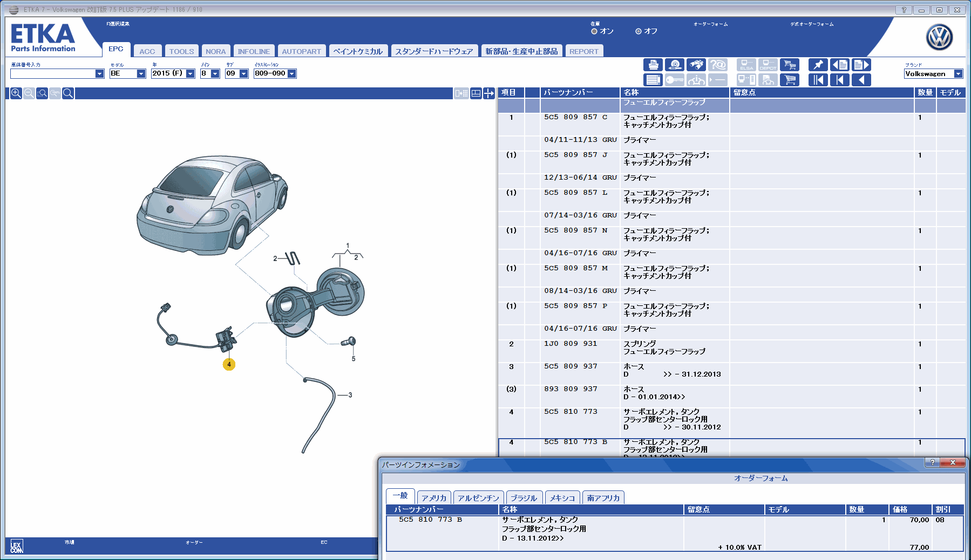Viewport: 971px width, 560px height.
Task: Open the subgroup 09 dropdown
Action: click(243, 74)
